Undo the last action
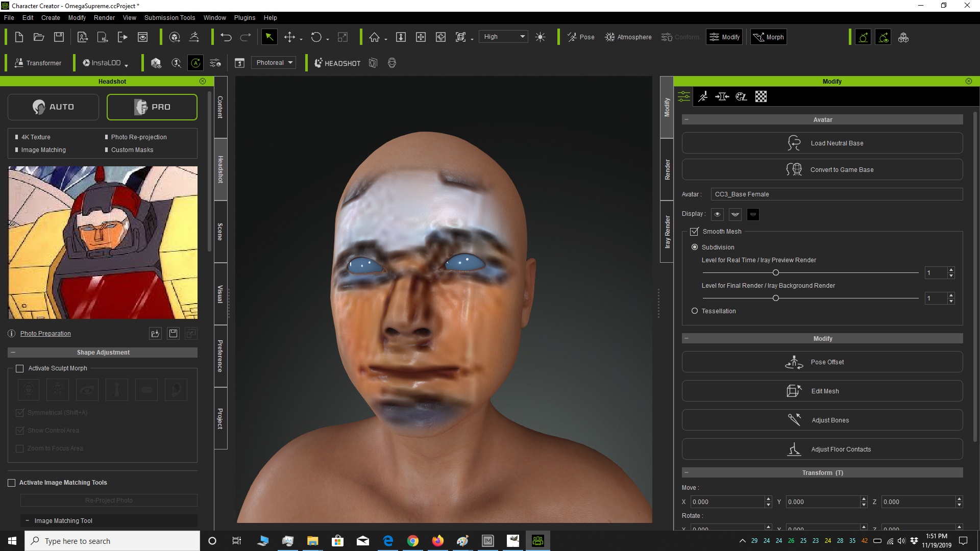 pos(226,37)
